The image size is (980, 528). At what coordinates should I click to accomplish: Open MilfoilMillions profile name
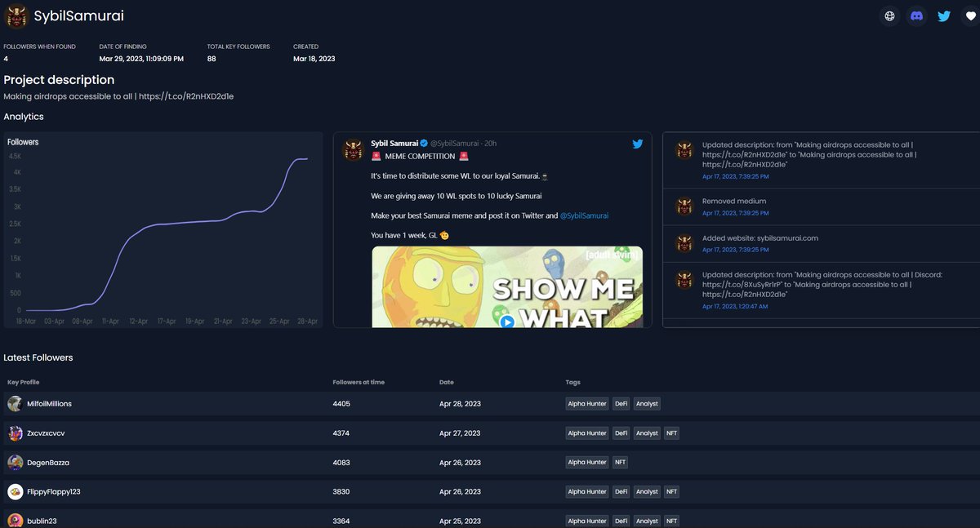[49, 404]
